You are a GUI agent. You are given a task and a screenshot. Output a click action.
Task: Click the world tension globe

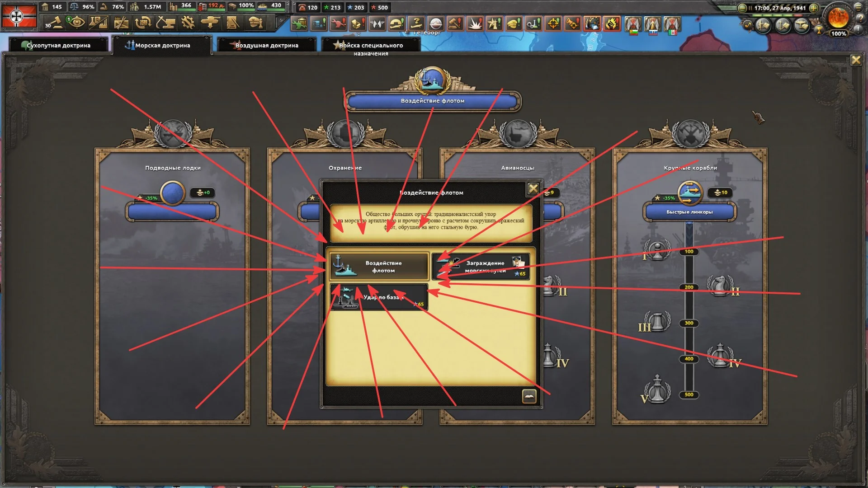point(838,17)
